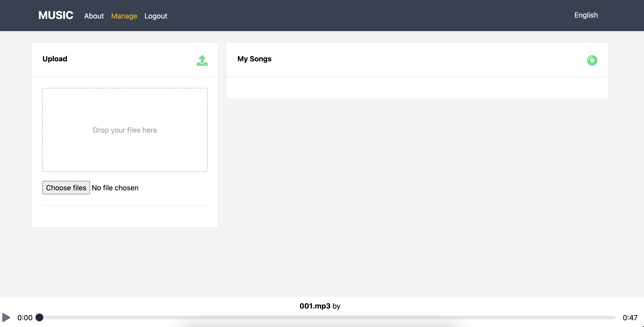Click the empty area below Choose files

tap(125, 216)
